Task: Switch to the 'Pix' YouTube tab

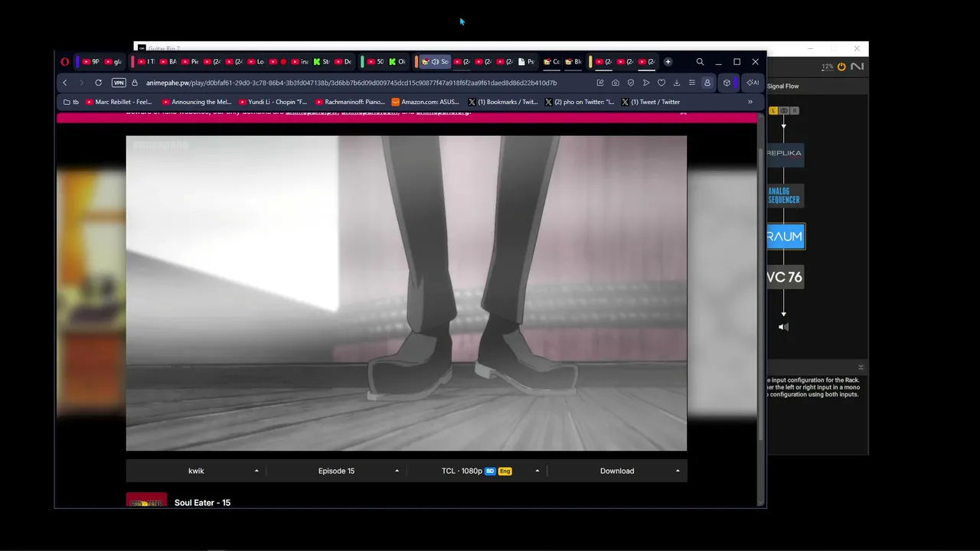Action: [x=190, y=62]
